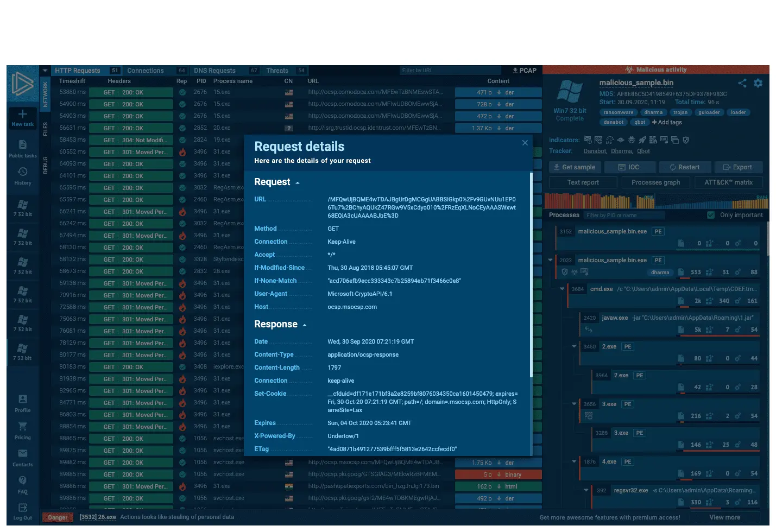Toggle the Only important checkbox

coord(711,216)
